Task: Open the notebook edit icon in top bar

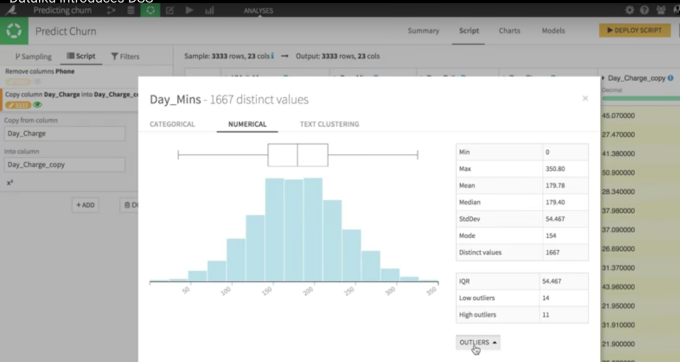Action: pyautogui.click(x=170, y=10)
